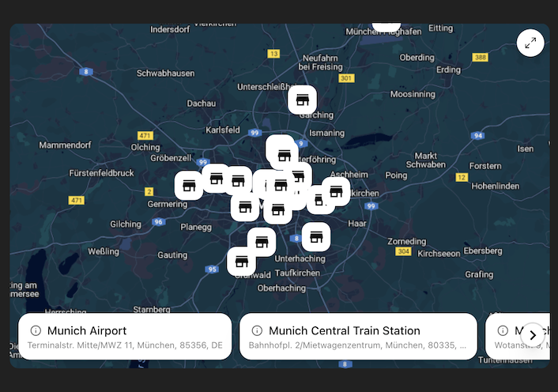Screen dimensions: 558x392
Task: Click the Ebersberg town label
Action: click(482, 251)
